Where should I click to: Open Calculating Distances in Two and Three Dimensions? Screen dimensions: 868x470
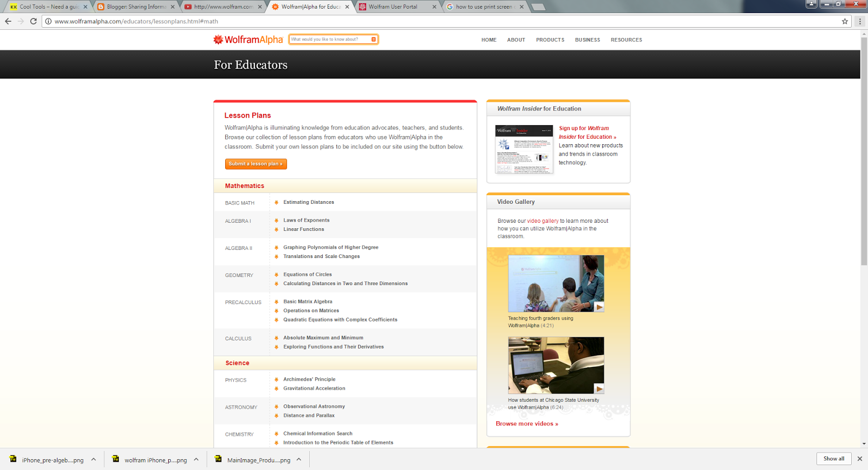(346, 284)
